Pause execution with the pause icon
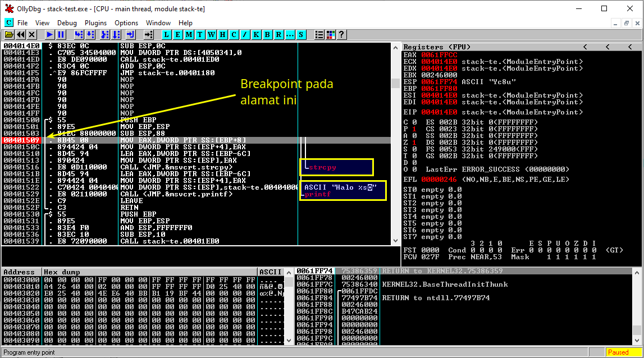Image resolution: width=644 pixels, height=358 pixels. point(61,35)
